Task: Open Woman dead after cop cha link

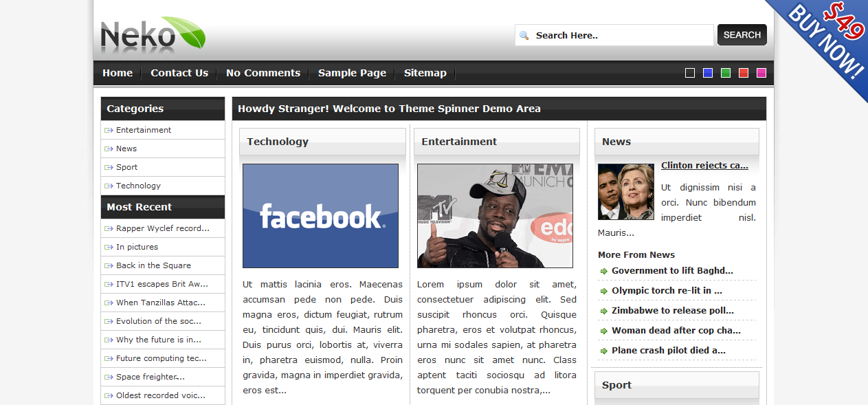Action: 676,331
